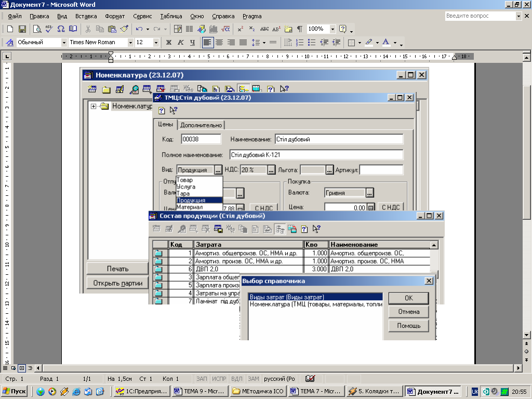Insert a symbol with the Omega icon
This screenshot has width=532, height=399.
pyautogui.click(x=61, y=29)
